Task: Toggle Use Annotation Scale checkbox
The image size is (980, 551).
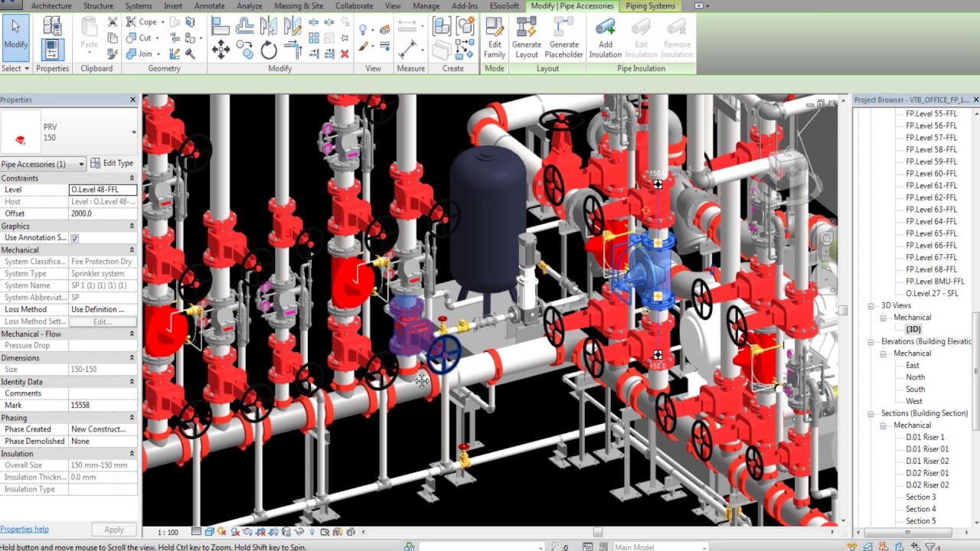Action: [75, 238]
